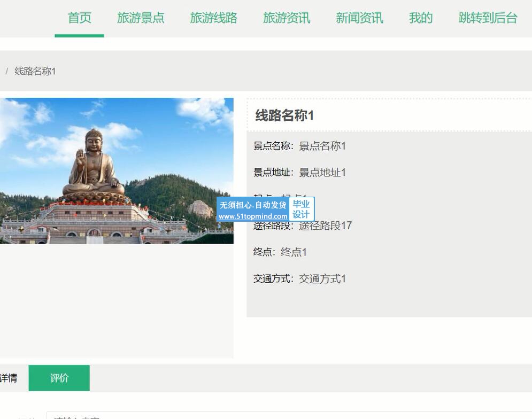Select the 线路名称1 title heading
The width and height of the screenshot is (532, 419).
pos(284,115)
